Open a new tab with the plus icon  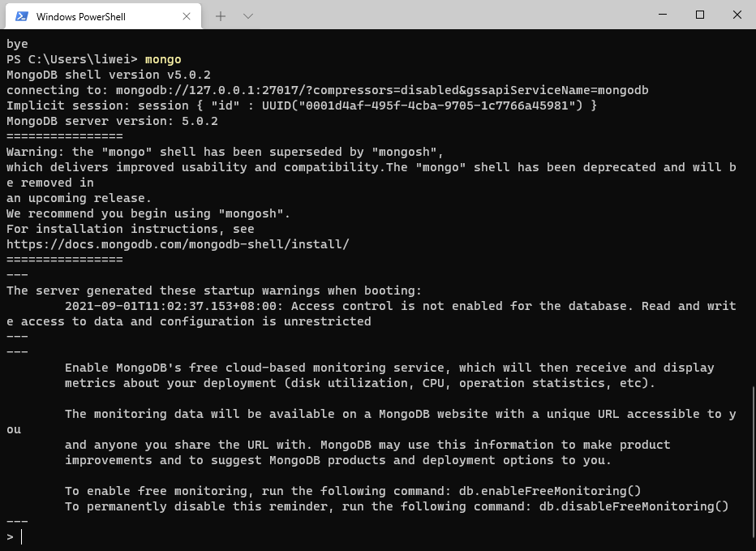[221, 16]
